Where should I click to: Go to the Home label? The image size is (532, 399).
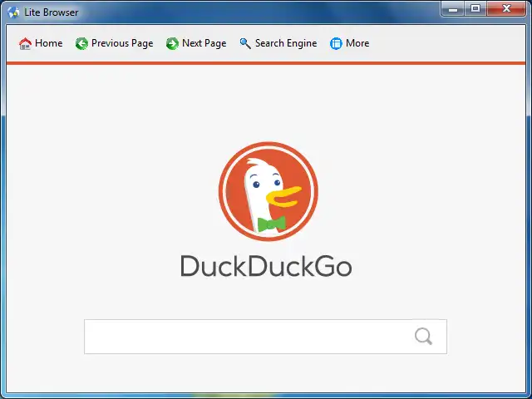pyautogui.click(x=49, y=43)
